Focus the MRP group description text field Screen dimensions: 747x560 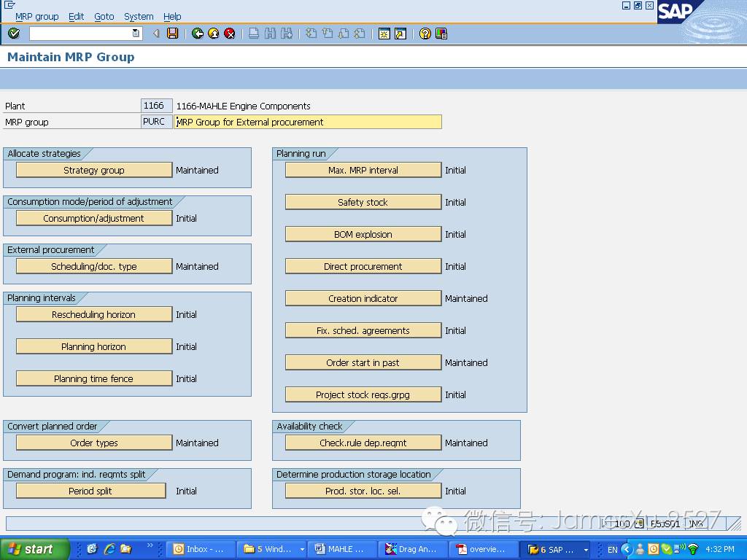click(308, 122)
